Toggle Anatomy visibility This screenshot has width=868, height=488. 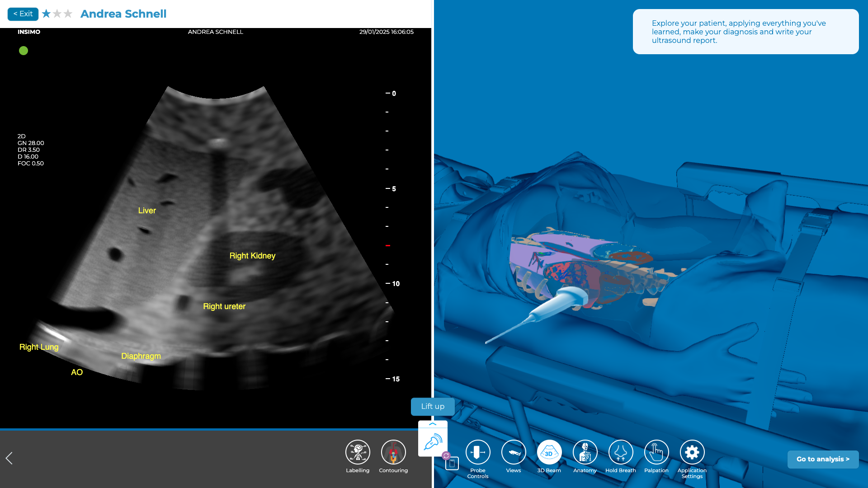pyautogui.click(x=585, y=452)
